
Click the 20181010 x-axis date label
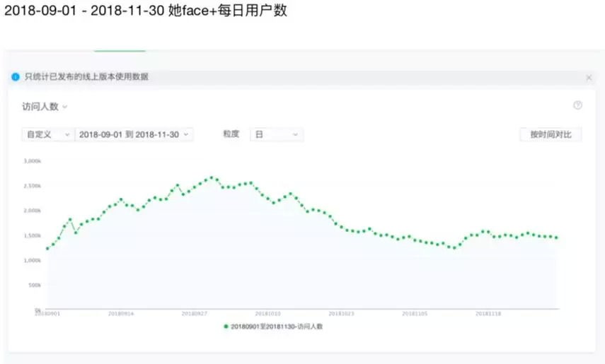(x=268, y=313)
